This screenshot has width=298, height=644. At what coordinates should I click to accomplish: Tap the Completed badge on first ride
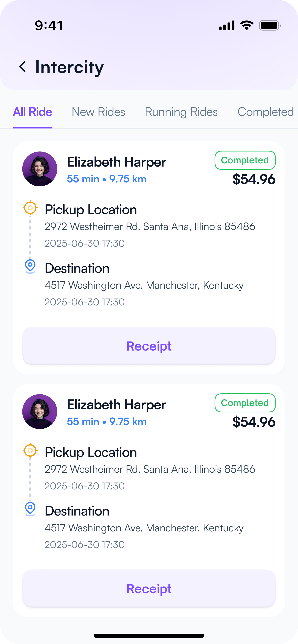(x=245, y=160)
